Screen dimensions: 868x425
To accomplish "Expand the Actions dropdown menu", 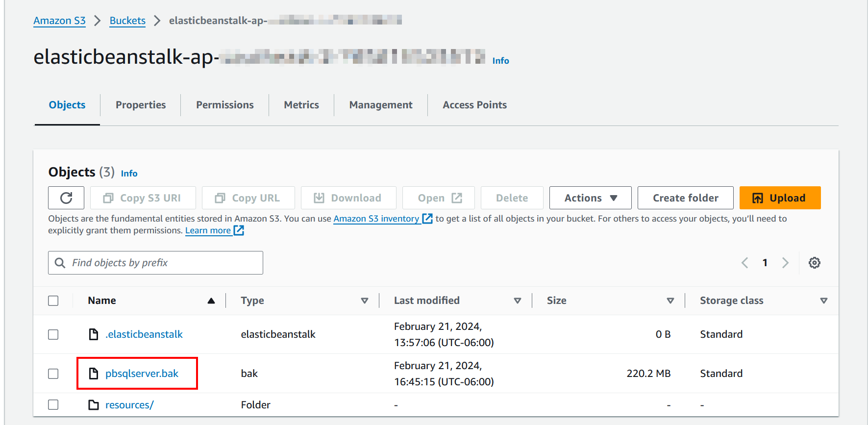I will [590, 198].
